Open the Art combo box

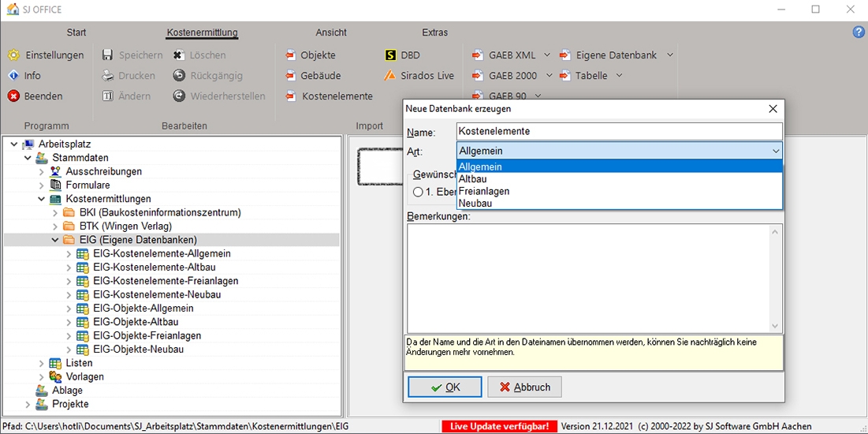click(620, 151)
